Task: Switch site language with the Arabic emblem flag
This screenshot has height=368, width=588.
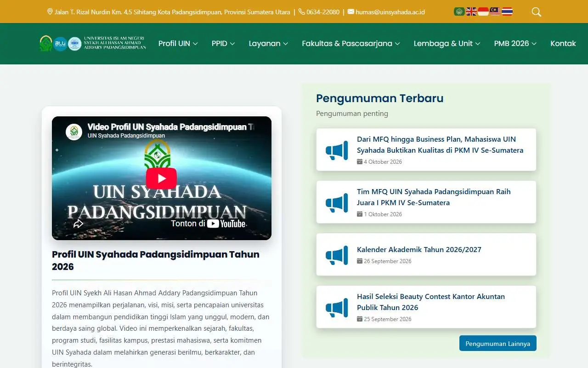Action: pyautogui.click(x=459, y=11)
